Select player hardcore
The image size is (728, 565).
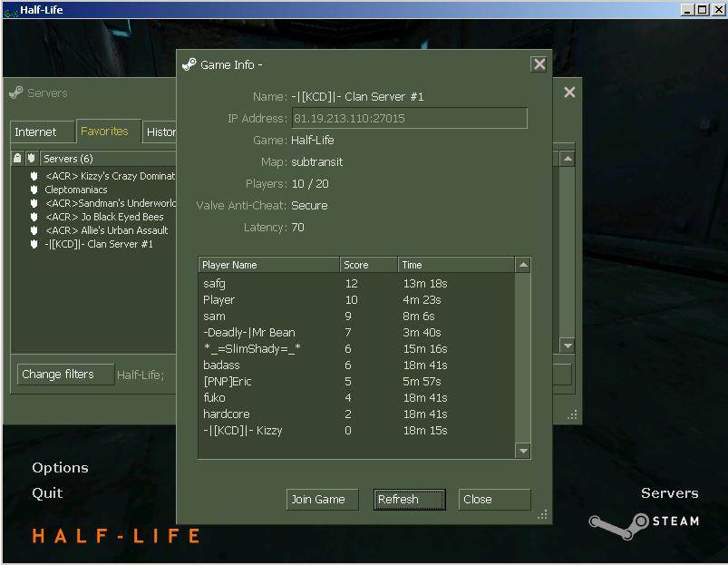pos(356,414)
